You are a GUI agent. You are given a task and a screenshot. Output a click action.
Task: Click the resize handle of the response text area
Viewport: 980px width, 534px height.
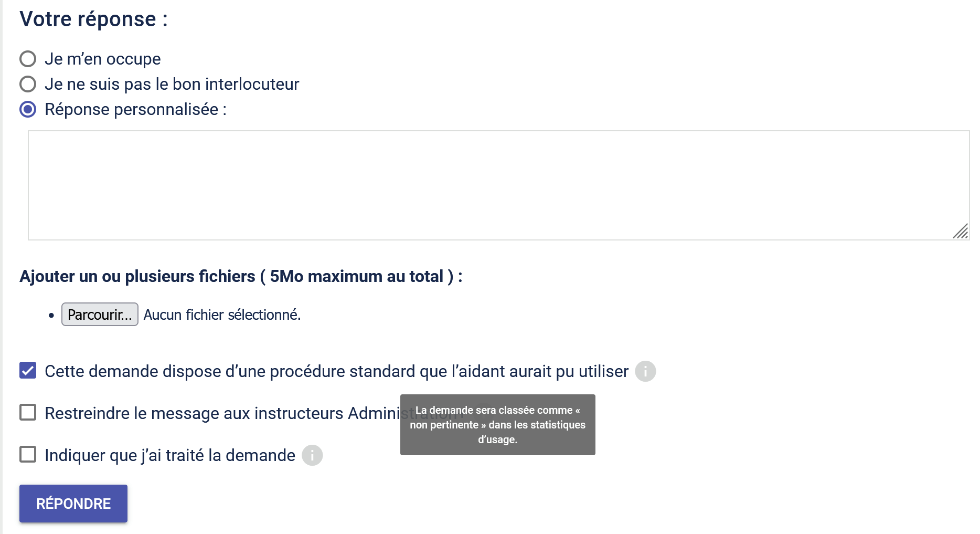(961, 231)
